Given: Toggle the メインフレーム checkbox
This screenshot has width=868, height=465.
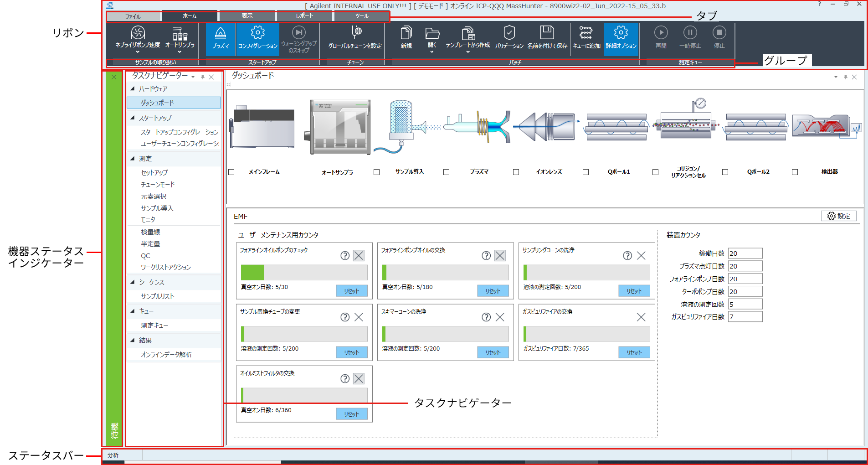Looking at the screenshot, I should (231, 172).
